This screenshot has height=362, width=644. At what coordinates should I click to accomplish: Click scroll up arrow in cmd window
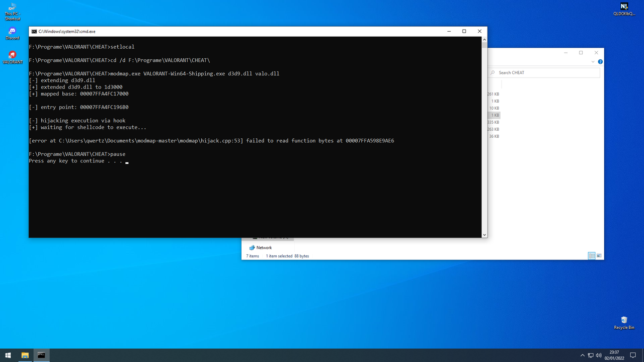click(x=485, y=39)
